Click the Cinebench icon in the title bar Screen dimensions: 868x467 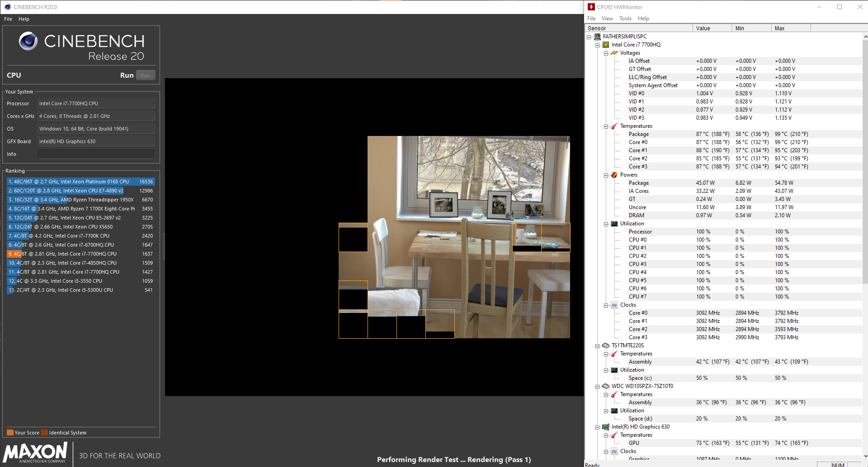pyautogui.click(x=7, y=7)
